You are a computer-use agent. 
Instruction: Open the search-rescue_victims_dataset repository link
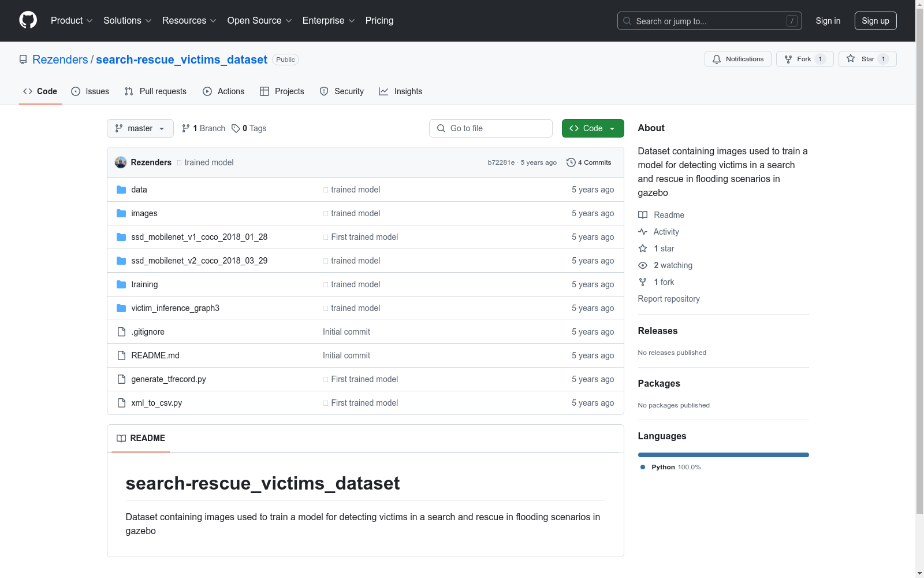pyautogui.click(x=181, y=60)
